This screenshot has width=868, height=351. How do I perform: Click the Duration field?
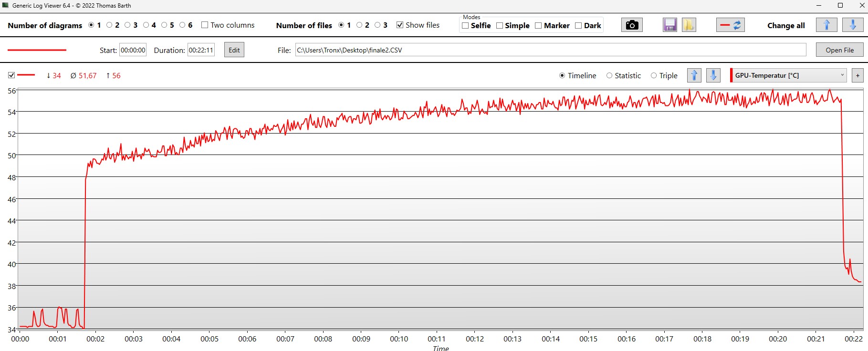coord(201,50)
